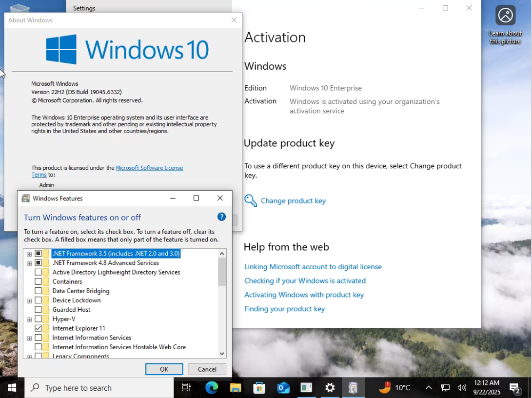
Task: Uncheck the Internet Explorer 11 checkbox
Action: [x=38, y=328]
